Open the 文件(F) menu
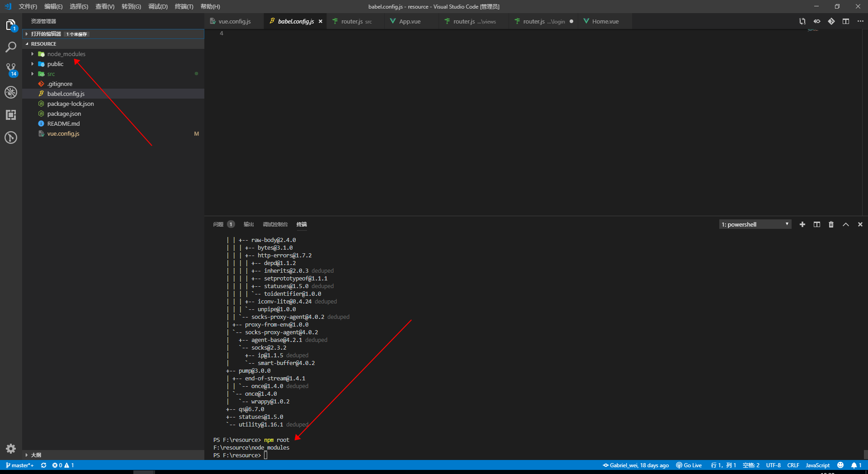The image size is (868, 474). click(x=28, y=6)
